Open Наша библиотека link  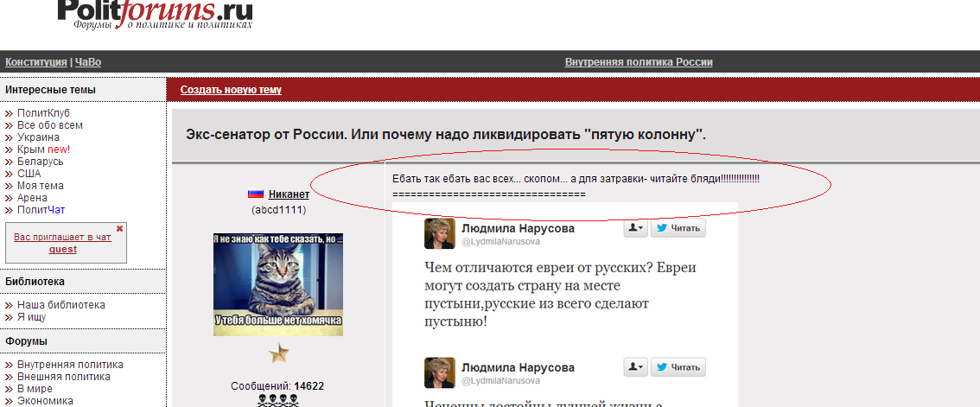pyautogui.click(x=61, y=305)
